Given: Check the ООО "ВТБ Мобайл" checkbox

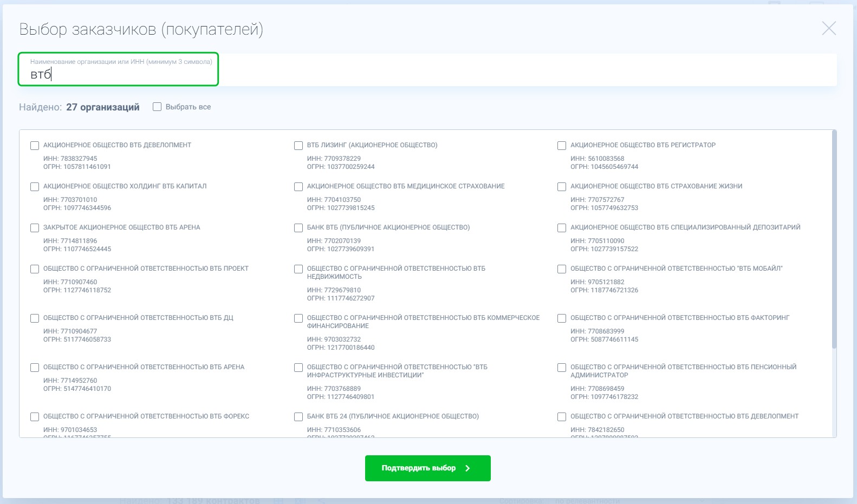Looking at the screenshot, I should point(562,269).
